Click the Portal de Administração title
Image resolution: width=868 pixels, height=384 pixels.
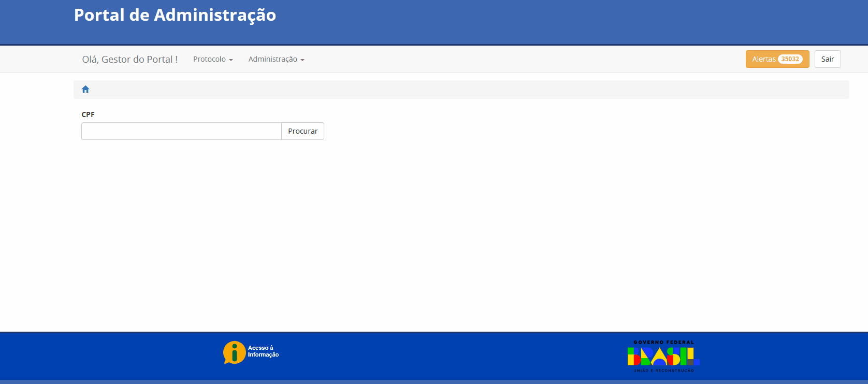click(x=175, y=15)
